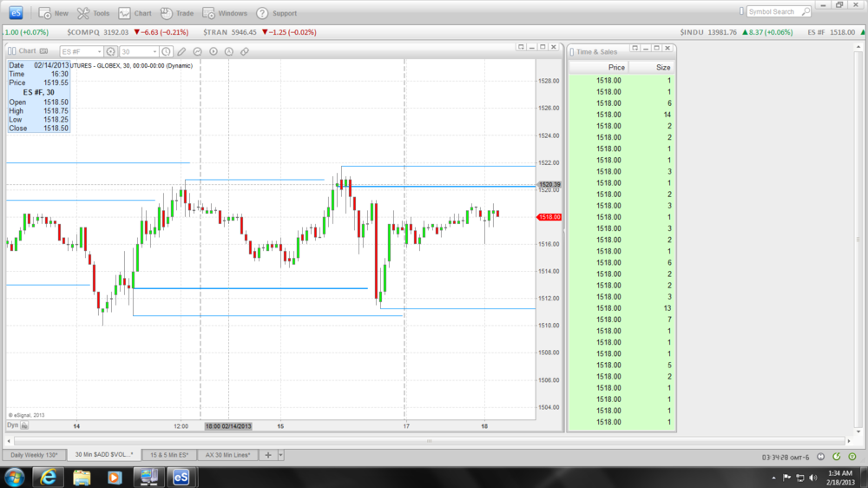Viewport: 868px width, 488px height.
Task: Select the Time & Sales row with size 7
Action: [x=621, y=320]
